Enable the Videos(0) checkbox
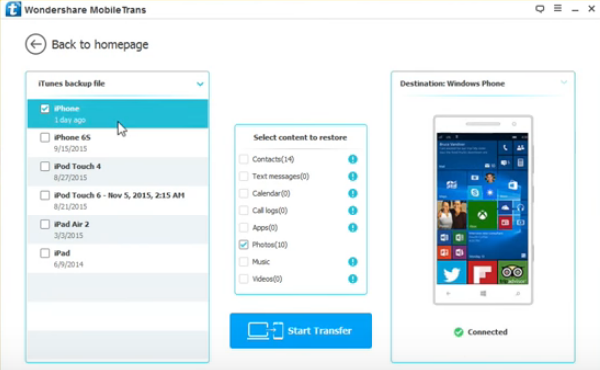Image resolution: width=600 pixels, height=370 pixels. [x=243, y=279]
